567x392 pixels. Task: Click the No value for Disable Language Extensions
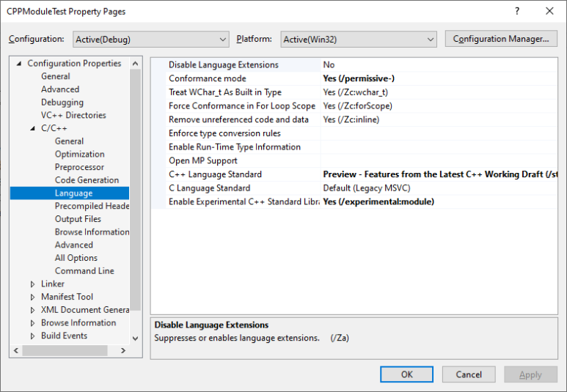[329, 65]
